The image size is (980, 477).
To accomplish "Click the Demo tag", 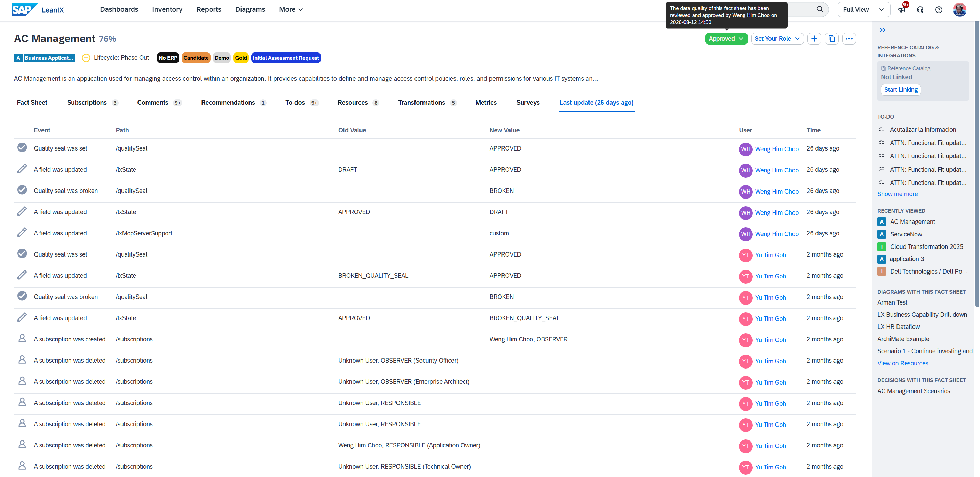I will 221,58.
